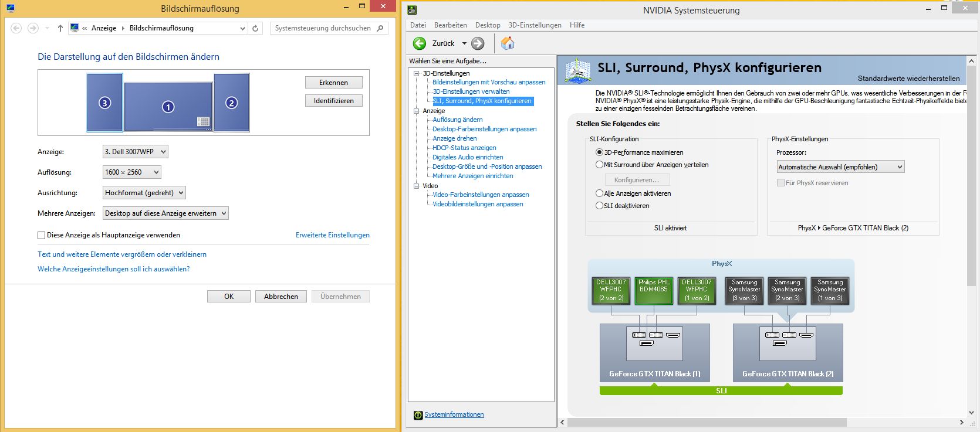Click the NVIDIA Systemsteuerung title bar icon

click(412, 10)
